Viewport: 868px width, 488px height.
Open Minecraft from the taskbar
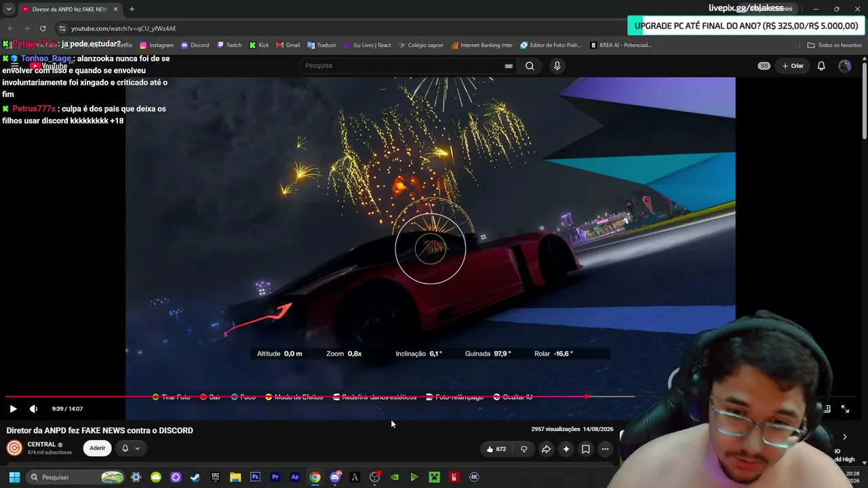(x=435, y=477)
